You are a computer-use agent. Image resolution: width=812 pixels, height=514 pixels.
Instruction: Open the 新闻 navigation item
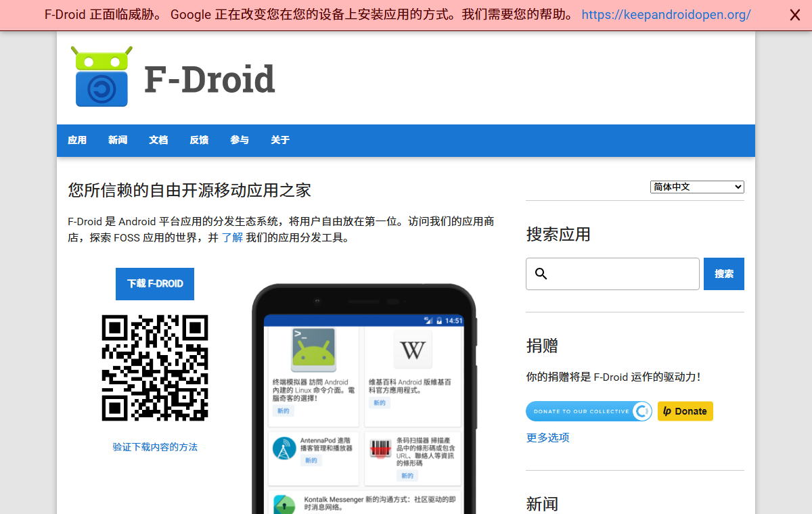[118, 140]
